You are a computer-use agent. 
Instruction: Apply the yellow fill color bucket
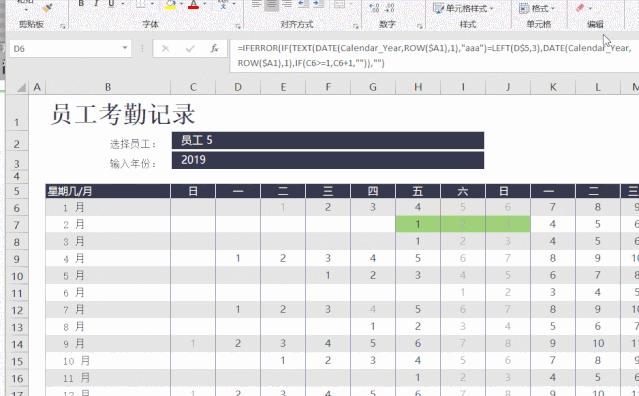(171, 5)
